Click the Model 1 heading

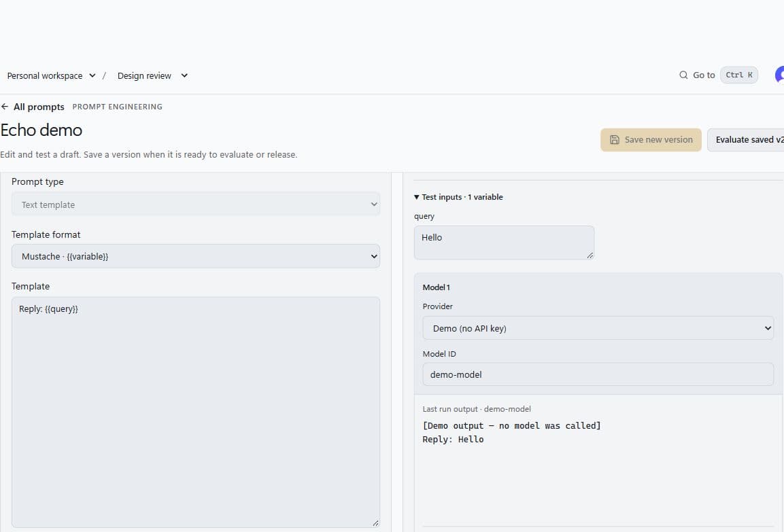click(436, 287)
